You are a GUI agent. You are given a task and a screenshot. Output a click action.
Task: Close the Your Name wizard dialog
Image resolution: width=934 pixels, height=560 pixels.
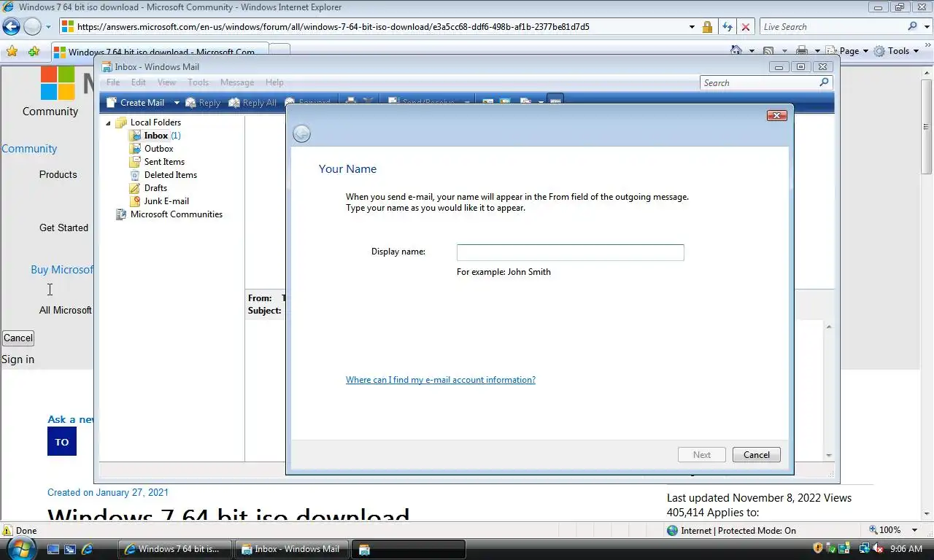click(776, 115)
